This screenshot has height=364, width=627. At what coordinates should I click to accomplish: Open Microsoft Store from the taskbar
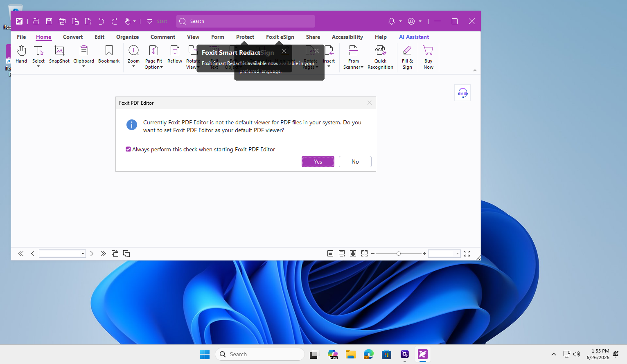(x=387, y=354)
